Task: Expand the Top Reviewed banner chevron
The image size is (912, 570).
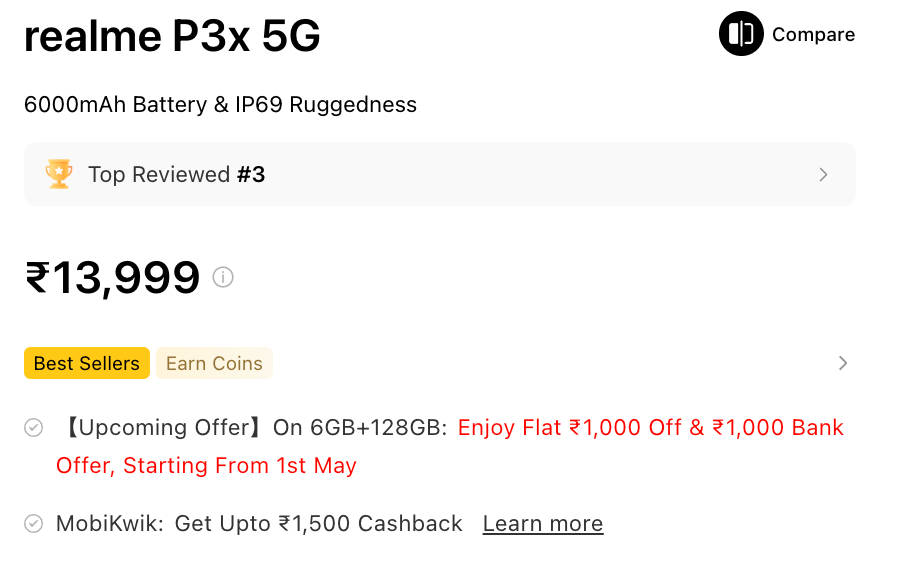Action: pyautogui.click(x=823, y=175)
